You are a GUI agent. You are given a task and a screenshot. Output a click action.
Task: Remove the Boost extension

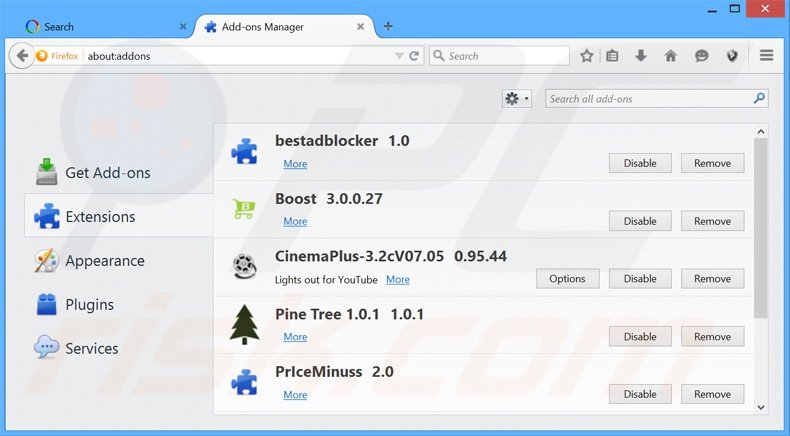coord(712,221)
